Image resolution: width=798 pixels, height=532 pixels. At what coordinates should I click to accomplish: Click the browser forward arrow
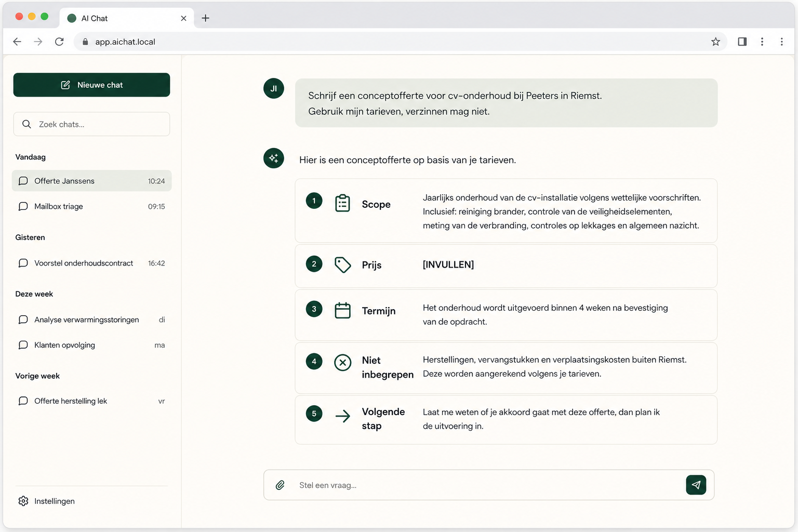(x=38, y=42)
